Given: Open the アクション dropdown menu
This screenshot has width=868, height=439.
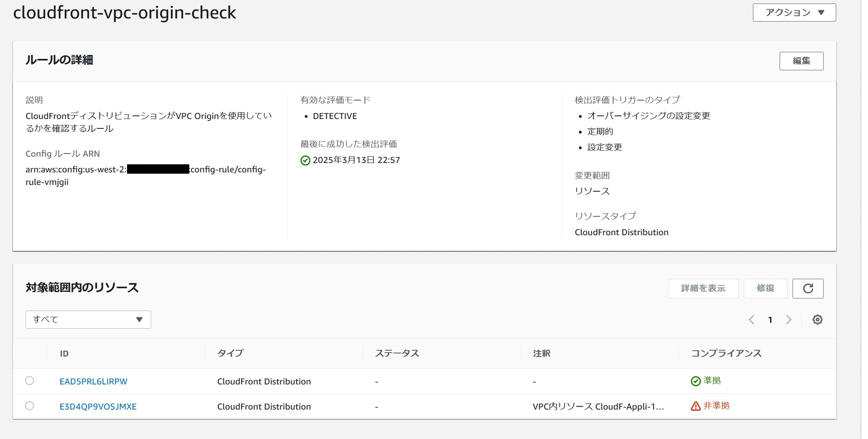Looking at the screenshot, I should 794,13.
